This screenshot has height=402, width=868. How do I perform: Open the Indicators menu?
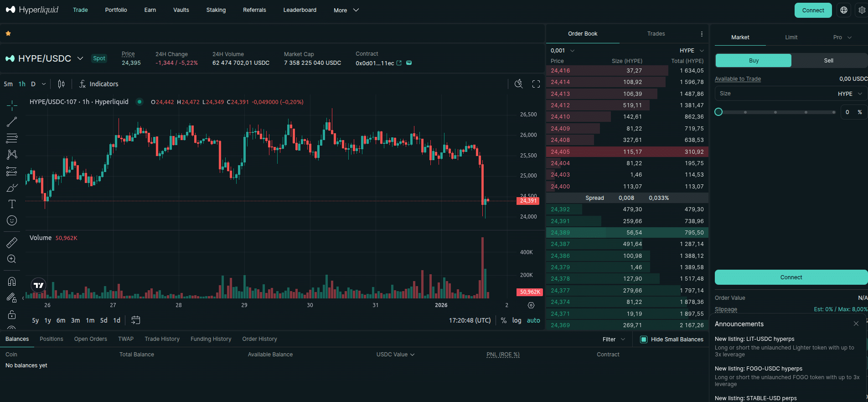99,84
